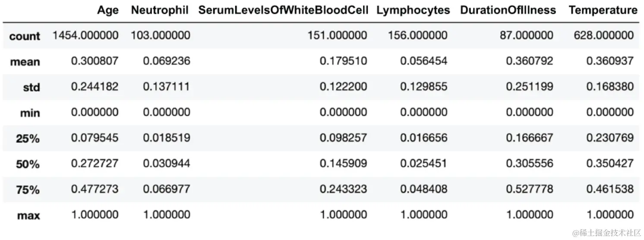Image resolution: width=644 pixels, height=240 pixels.
Task: Click the mean row label
Action: point(25,61)
